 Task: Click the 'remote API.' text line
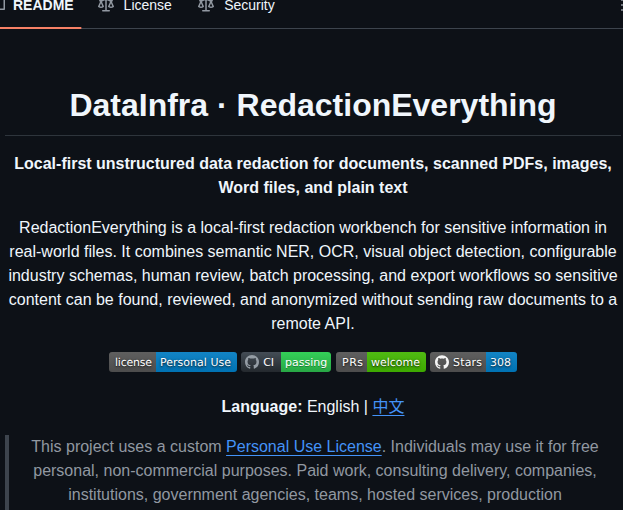[313, 323]
